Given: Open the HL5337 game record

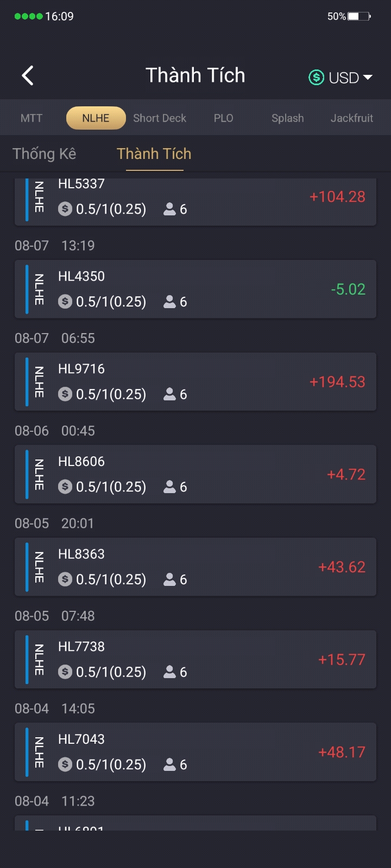Looking at the screenshot, I should click(x=195, y=200).
